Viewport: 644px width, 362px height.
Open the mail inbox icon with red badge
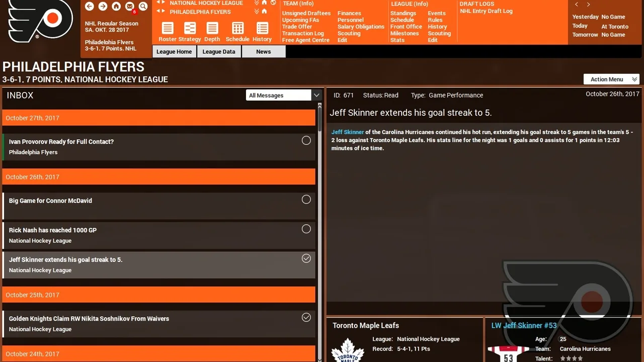(x=130, y=7)
